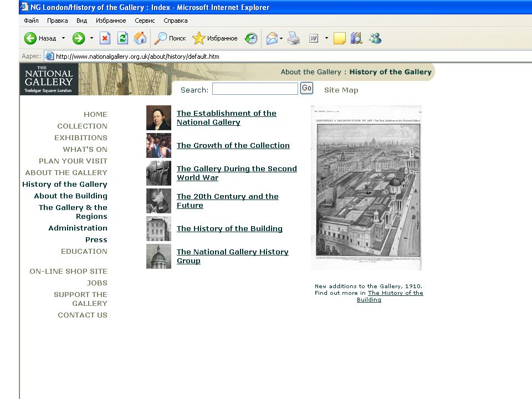Click the caption link under the 1910 image
The width and height of the screenshot is (532, 399).
[x=390, y=296]
